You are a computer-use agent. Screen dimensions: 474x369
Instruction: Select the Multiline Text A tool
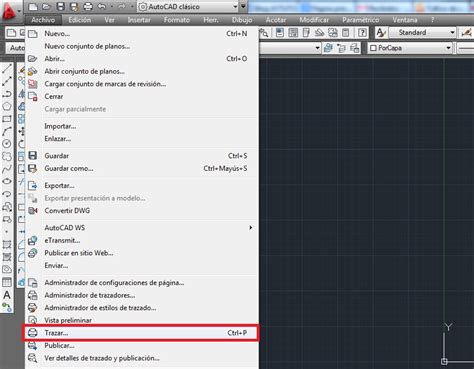click(7, 295)
